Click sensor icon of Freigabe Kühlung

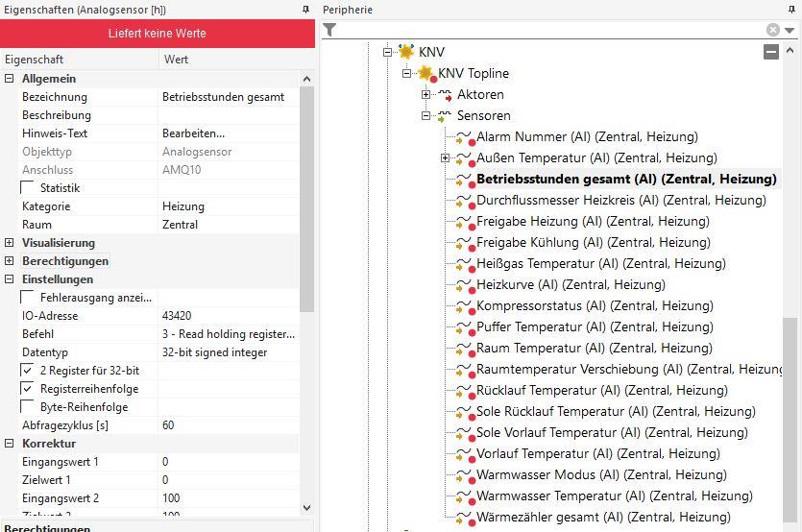465,244
